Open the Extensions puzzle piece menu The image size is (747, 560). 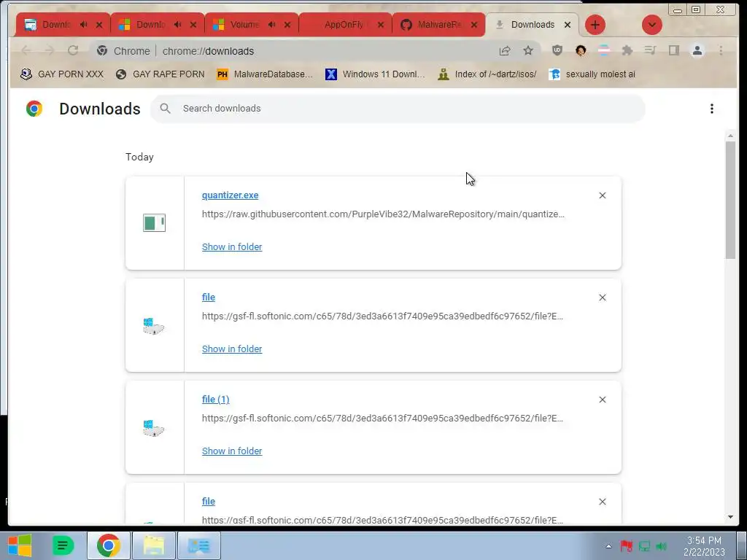[x=627, y=50]
